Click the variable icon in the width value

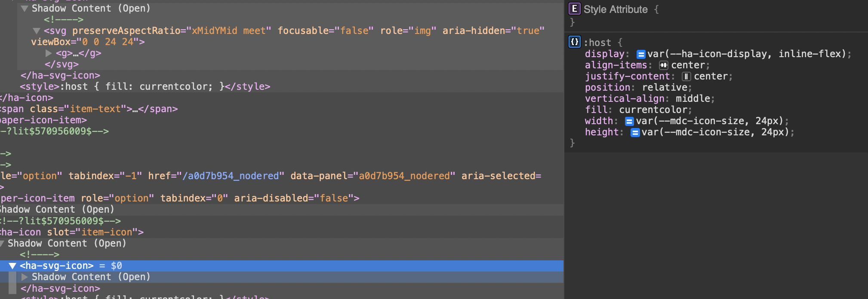coord(629,121)
